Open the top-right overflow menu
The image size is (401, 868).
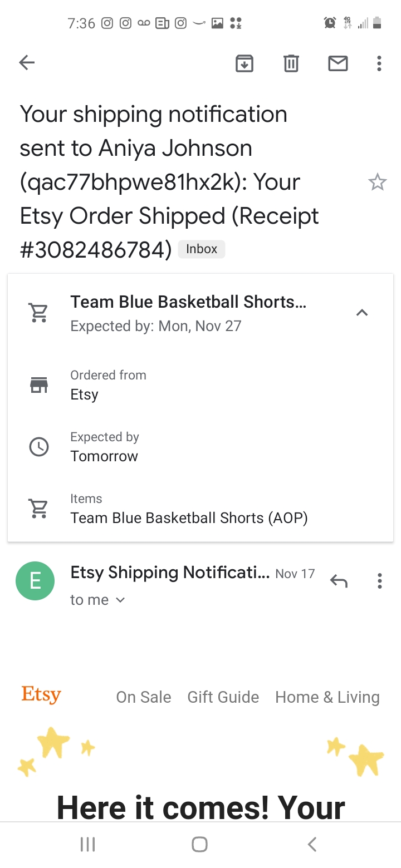(x=379, y=63)
